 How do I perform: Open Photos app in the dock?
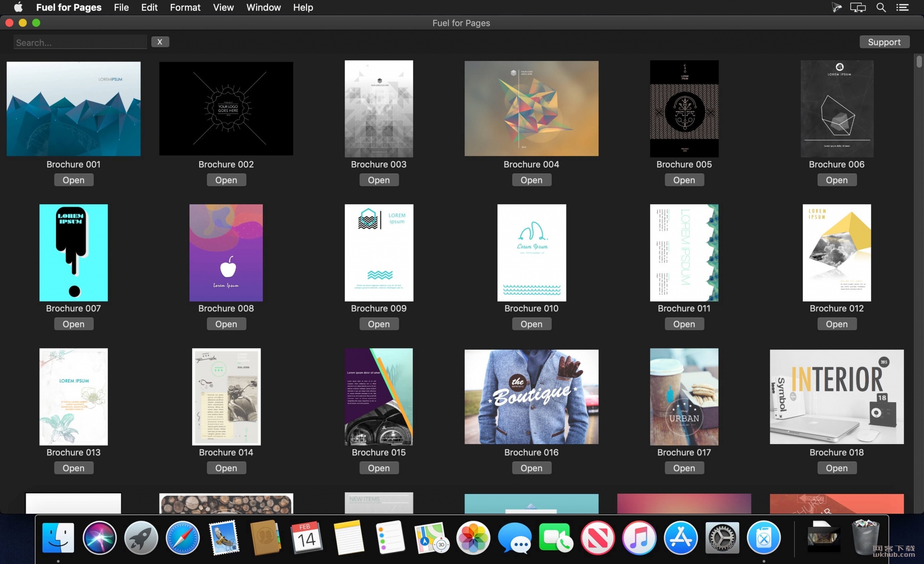[473, 538]
